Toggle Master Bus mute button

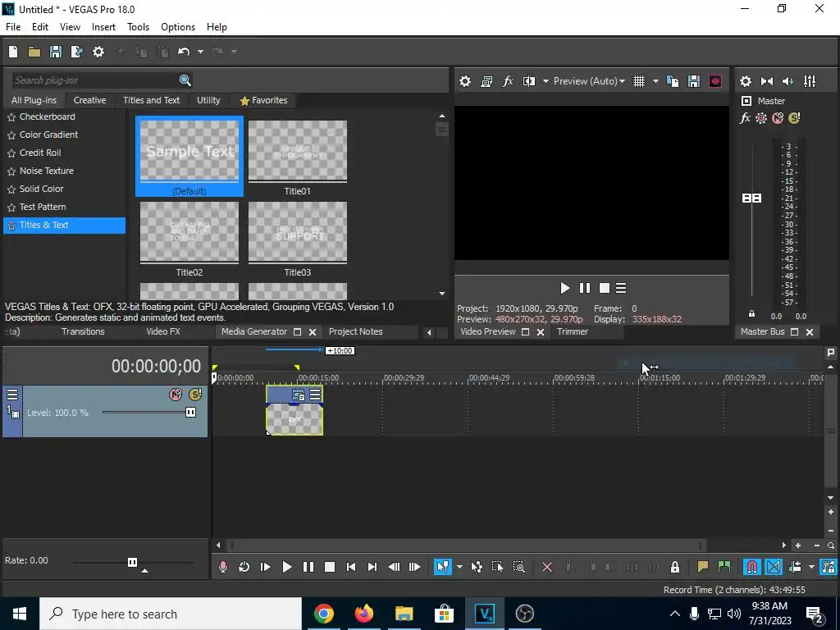point(778,118)
